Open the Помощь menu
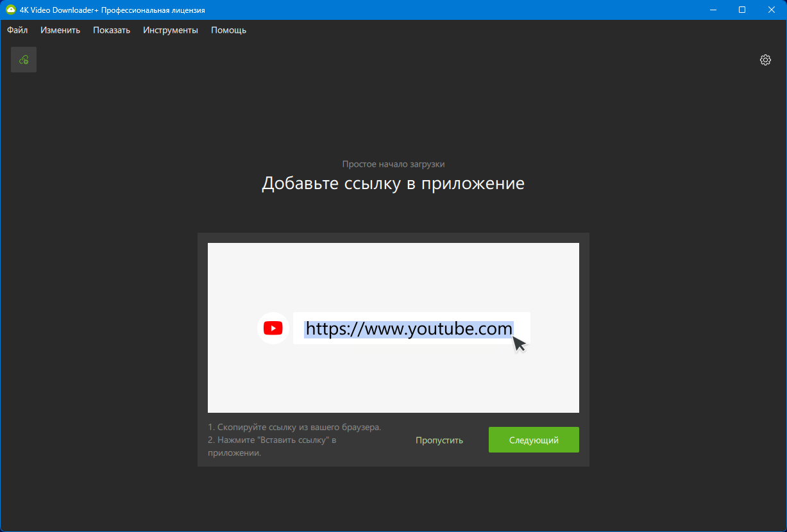This screenshot has height=532, width=787. [228, 30]
